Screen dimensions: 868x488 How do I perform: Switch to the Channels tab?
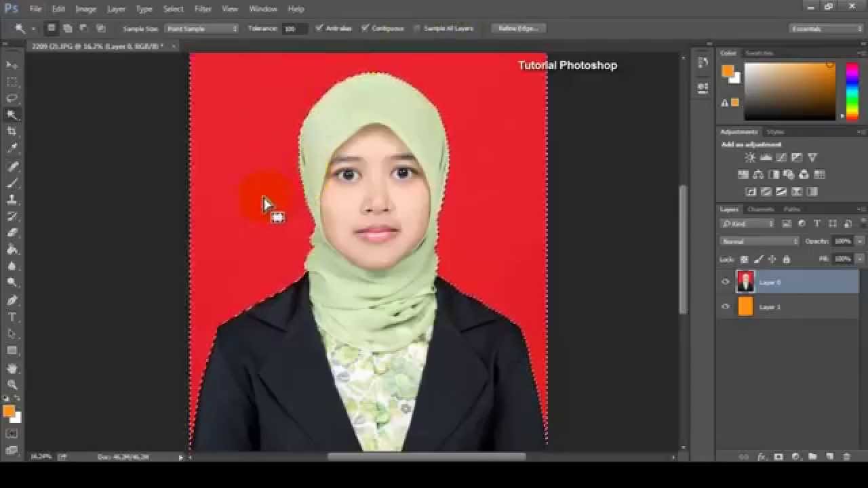coord(760,209)
